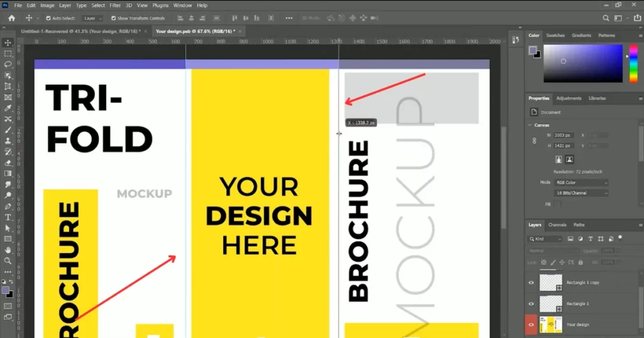Open the layer filter Kind dropdown
The width and height of the screenshot is (644, 338).
(545, 239)
